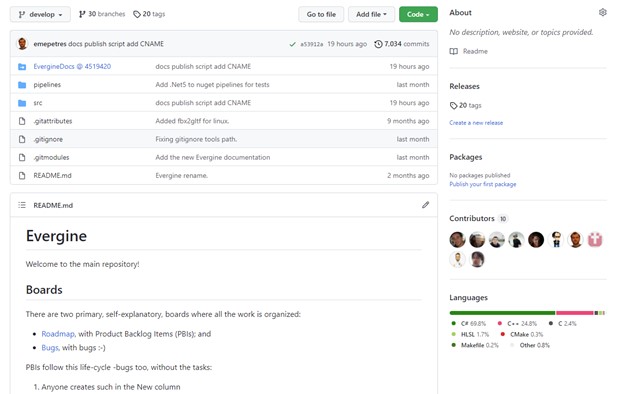This screenshot has width=624, height=394.
Task: Click the Readme book icon in About
Action: [454, 51]
